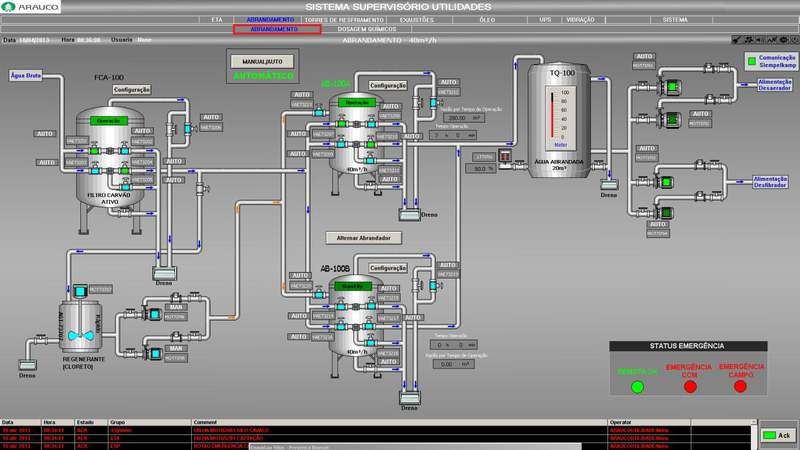Click the green Operação status on FCA-100
800x450 pixels.
(x=109, y=121)
